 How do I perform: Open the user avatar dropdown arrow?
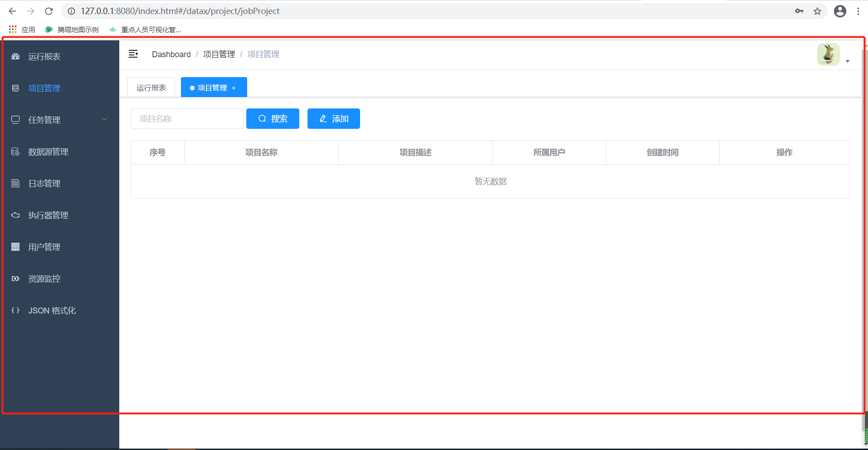(848, 61)
